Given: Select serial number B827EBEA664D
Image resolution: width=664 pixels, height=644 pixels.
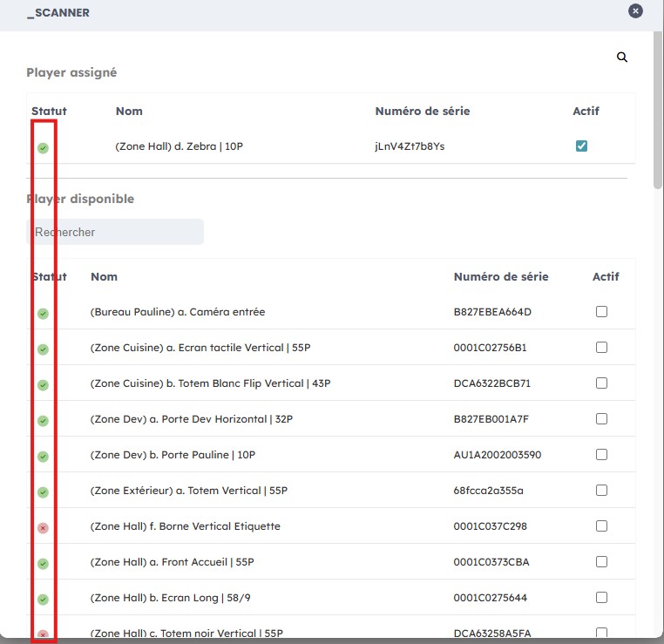Looking at the screenshot, I should click(492, 312).
